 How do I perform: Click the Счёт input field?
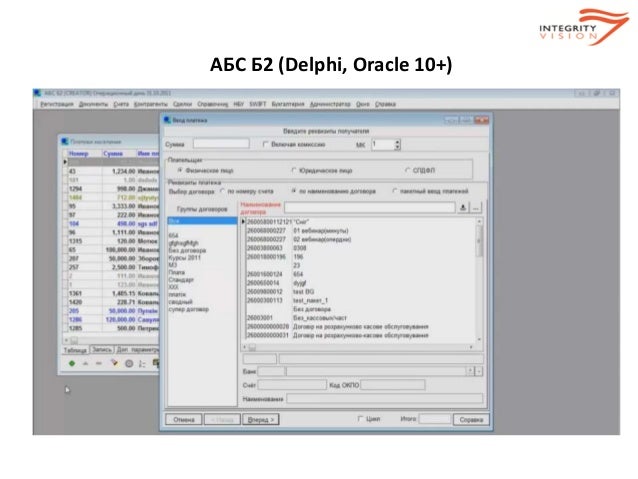click(x=292, y=385)
